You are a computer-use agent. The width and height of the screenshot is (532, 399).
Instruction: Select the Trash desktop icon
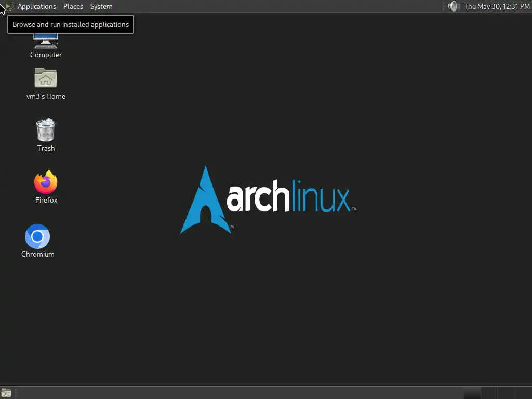pos(46,135)
